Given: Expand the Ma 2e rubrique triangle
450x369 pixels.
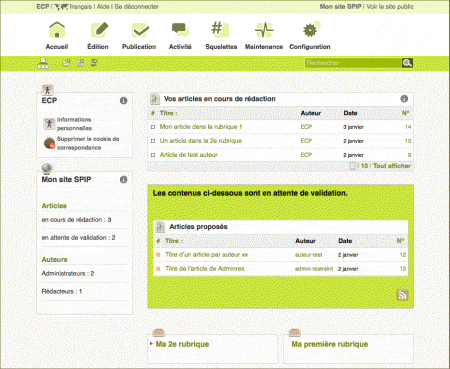Looking at the screenshot, I should [151, 343].
